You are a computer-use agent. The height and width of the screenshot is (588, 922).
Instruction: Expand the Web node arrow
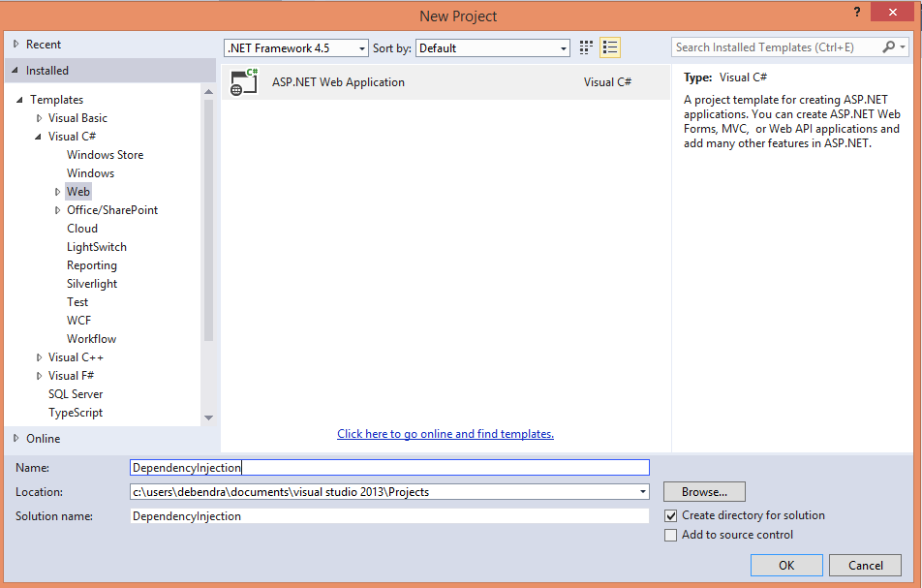pyautogui.click(x=57, y=192)
